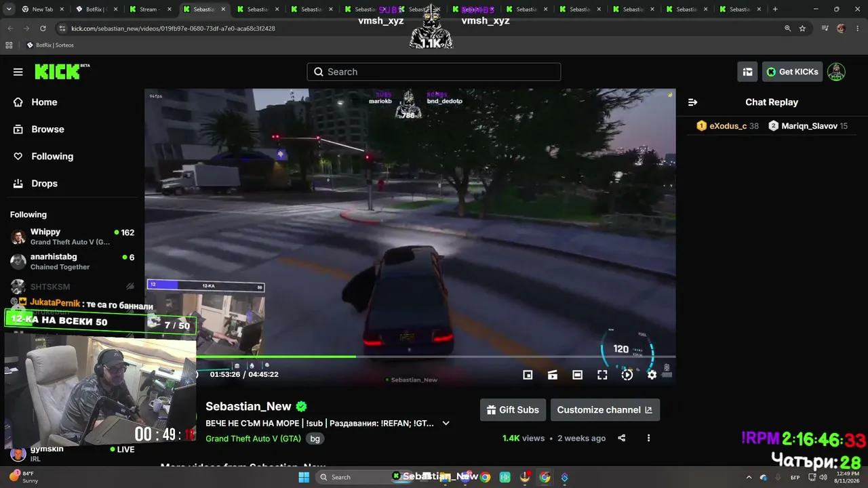Toggle theater mode
This screenshot has width=868, height=488.
point(577,375)
